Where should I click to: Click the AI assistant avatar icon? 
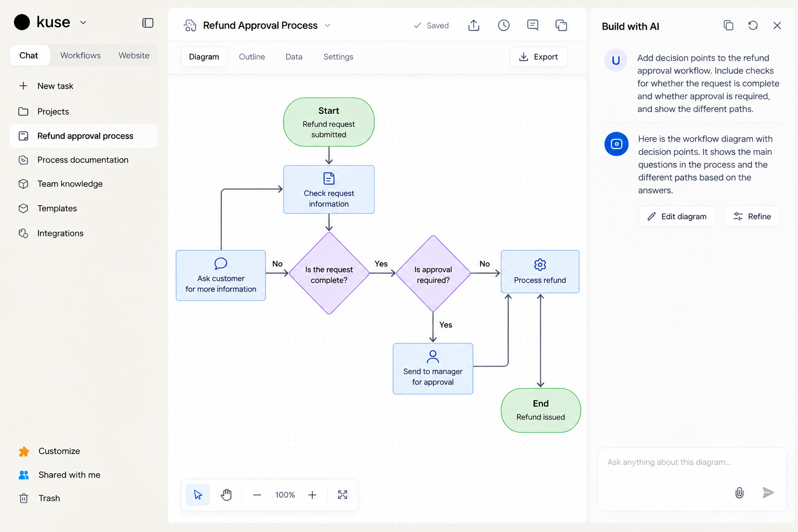click(617, 144)
